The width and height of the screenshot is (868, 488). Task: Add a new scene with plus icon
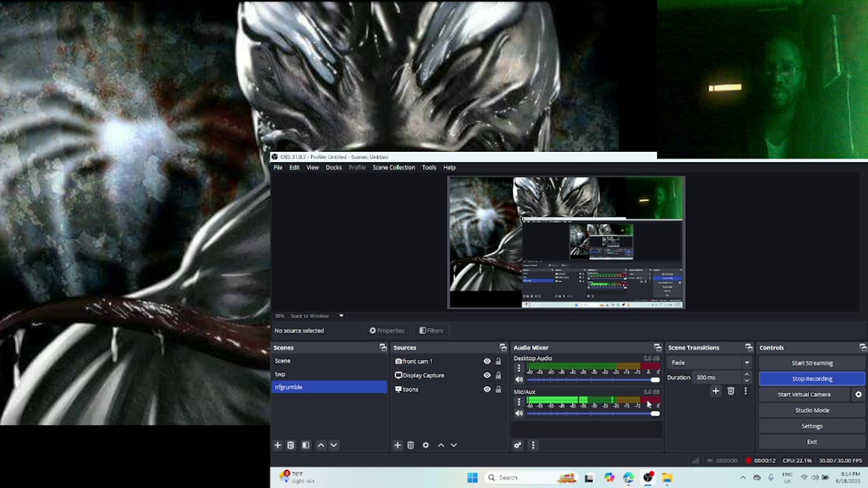click(277, 445)
